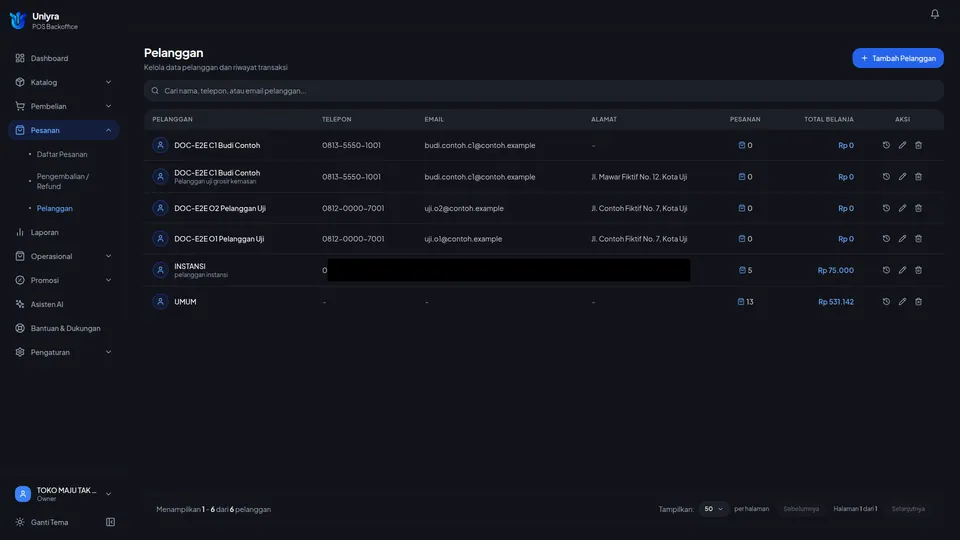Viewport: 960px width, 540px height.
Task: Click Pesanan column header
Action: (744, 119)
